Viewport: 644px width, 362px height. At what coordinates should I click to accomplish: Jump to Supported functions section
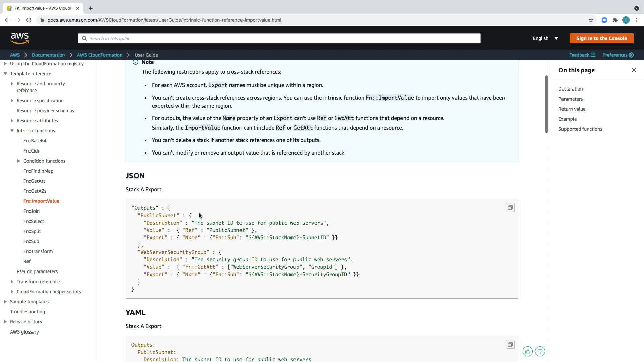pos(580,129)
